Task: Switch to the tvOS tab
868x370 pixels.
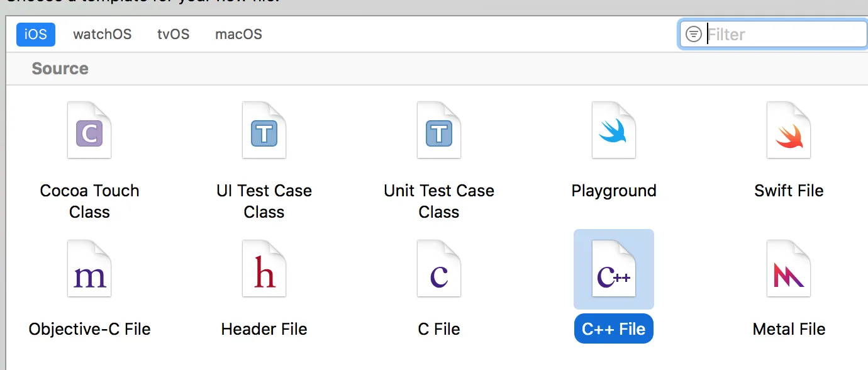Action: point(174,34)
